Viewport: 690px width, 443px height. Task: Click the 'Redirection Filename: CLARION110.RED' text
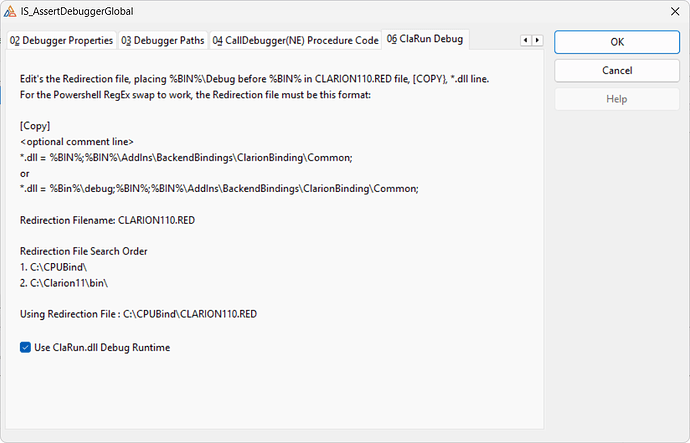click(x=107, y=220)
